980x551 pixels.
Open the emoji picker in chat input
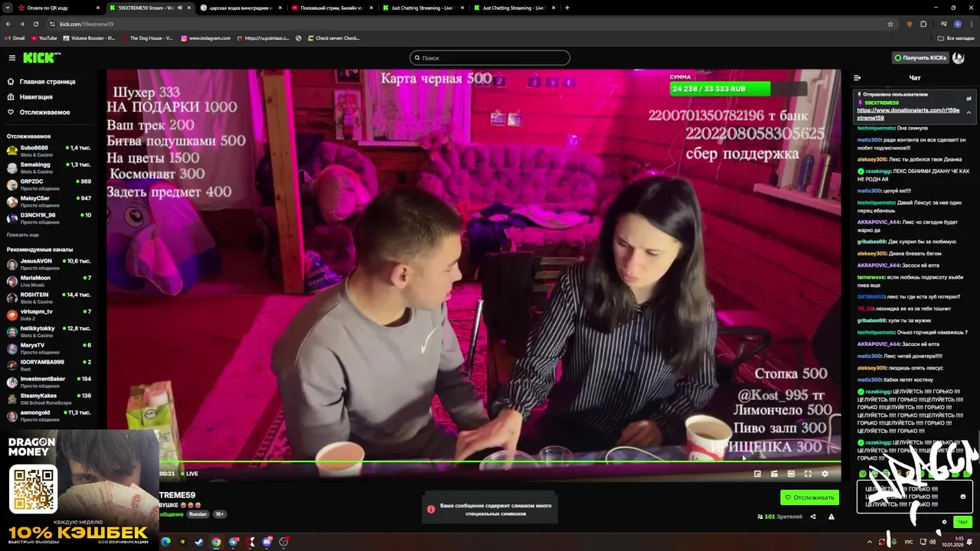pos(963,497)
